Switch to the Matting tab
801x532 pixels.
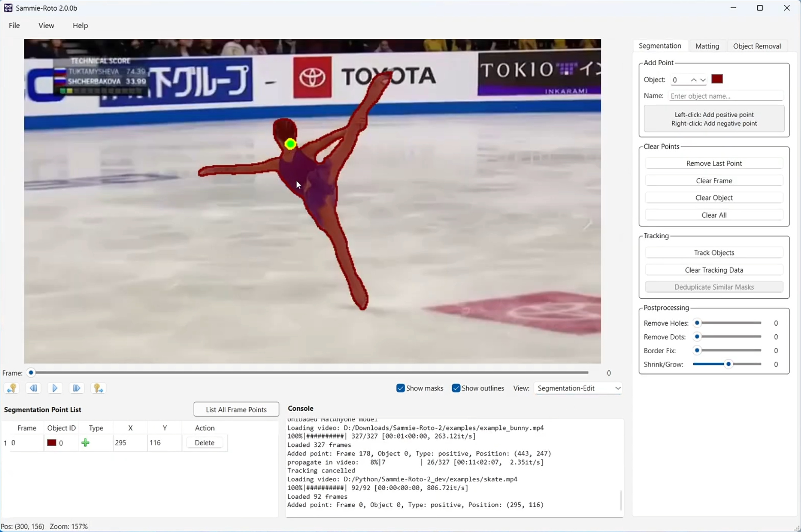pyautogui.click(x=707, y=46)
